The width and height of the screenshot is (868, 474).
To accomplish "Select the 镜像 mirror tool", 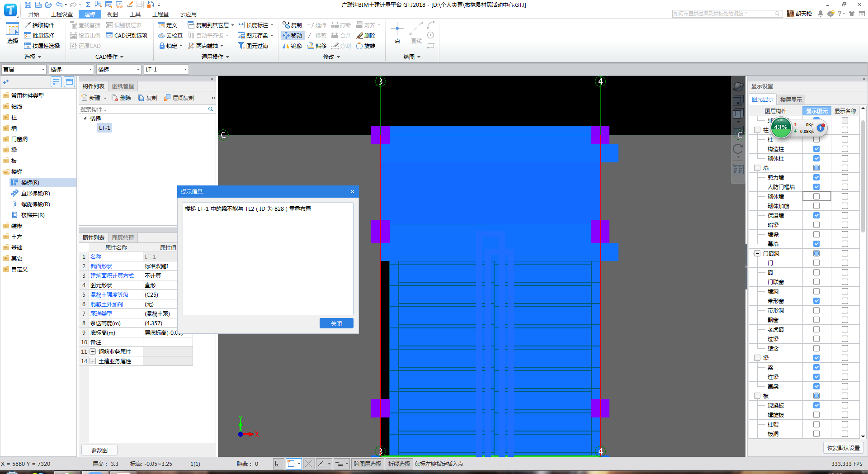I will [x=292, y=46].
